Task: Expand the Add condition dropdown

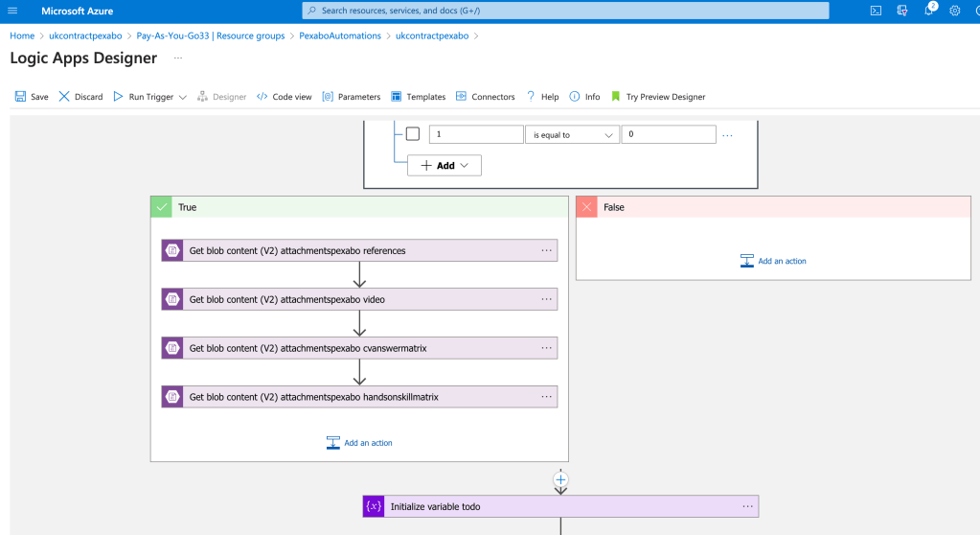Action: point(444,165)
